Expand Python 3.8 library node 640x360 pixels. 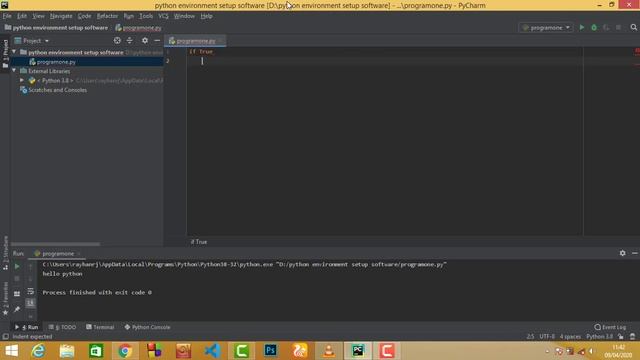22,80
